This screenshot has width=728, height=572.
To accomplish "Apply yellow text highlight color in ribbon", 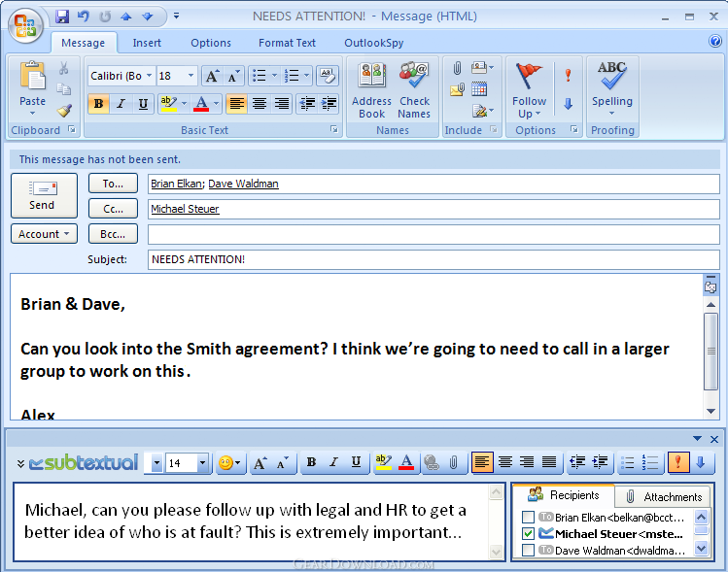I will 168,103.
